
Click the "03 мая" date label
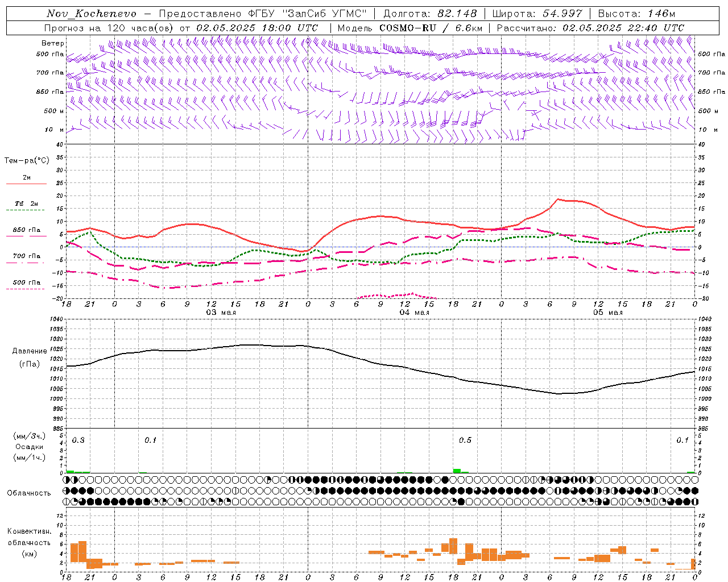tap(221, 313)
